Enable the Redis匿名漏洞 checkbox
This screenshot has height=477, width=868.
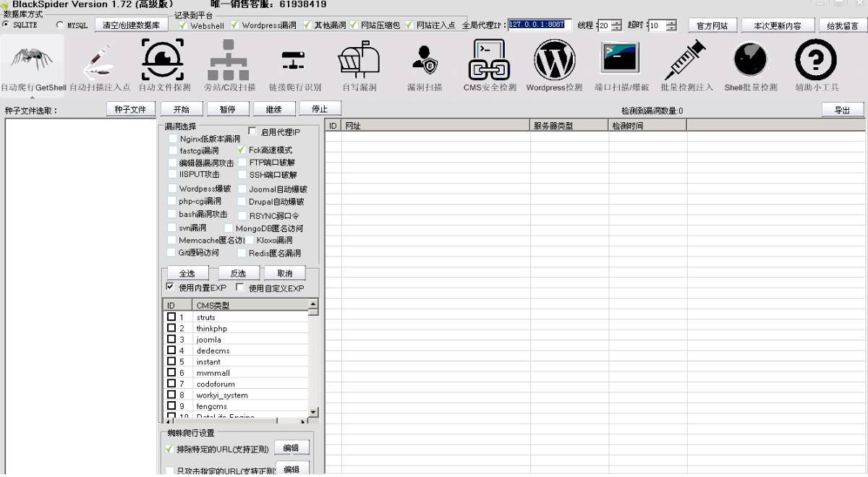click(x=242, y=253)
